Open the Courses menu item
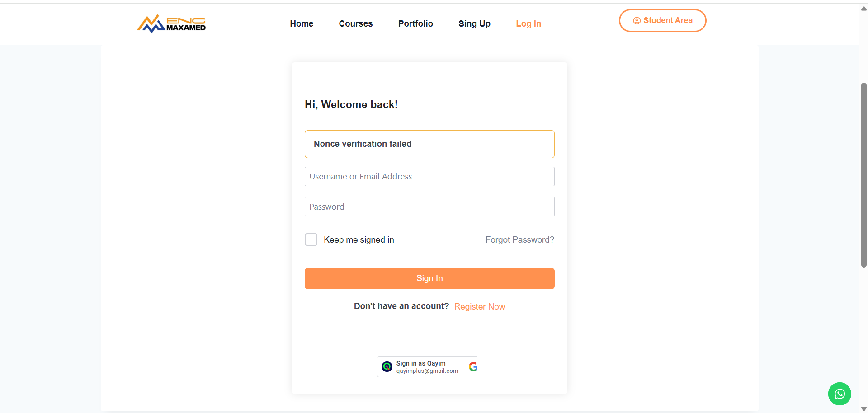868x413 pixels. 356,23
